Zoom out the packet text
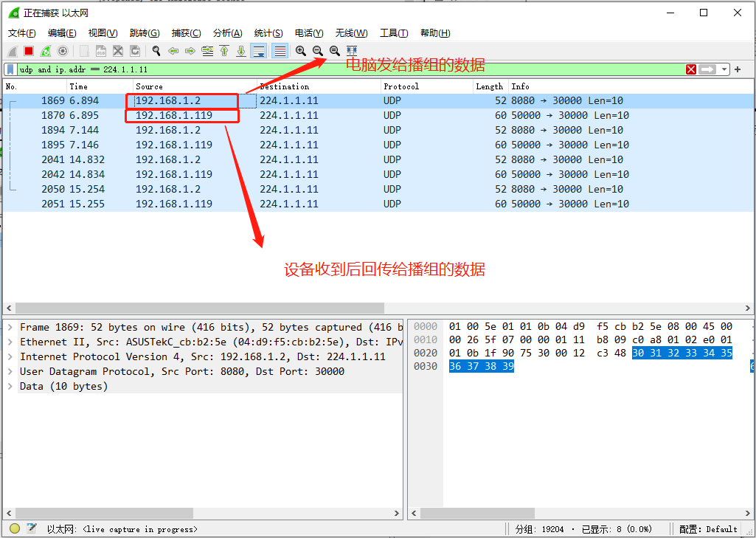 [318, 51]
